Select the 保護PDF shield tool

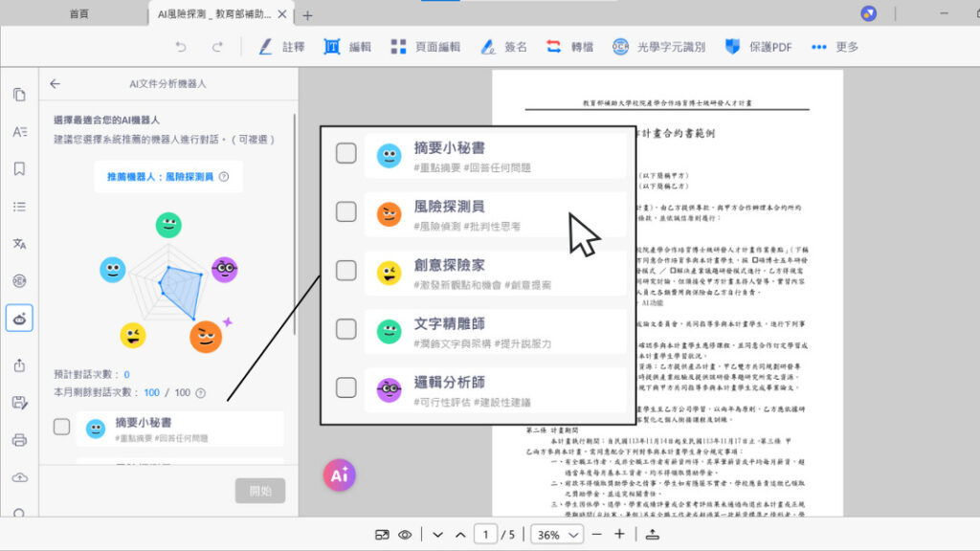(758, 47)
